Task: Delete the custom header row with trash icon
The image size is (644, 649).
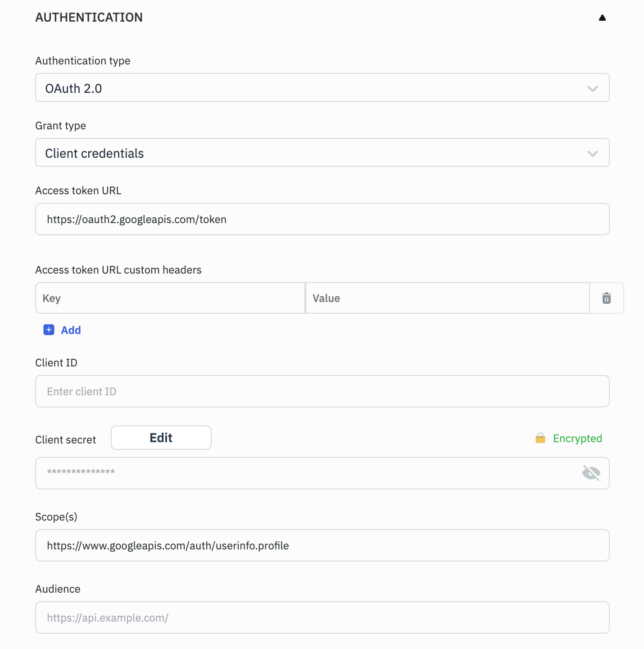Action: (x=607, y=298)
